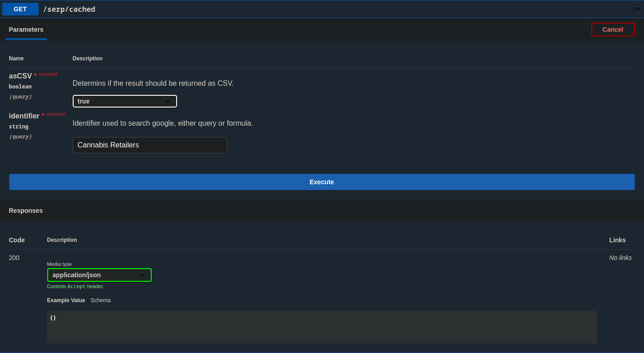Click the asCSV parameter name

(x=20, y=76)
